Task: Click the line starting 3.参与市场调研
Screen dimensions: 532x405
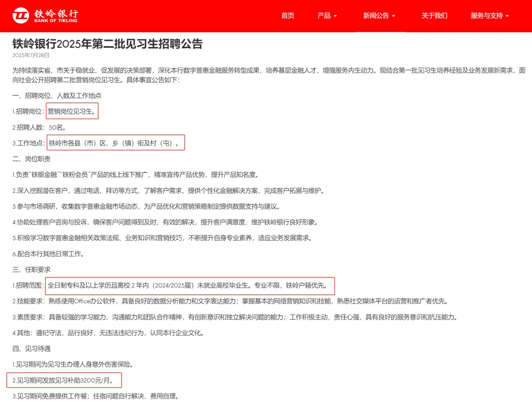Action: (x=146, y=207)
